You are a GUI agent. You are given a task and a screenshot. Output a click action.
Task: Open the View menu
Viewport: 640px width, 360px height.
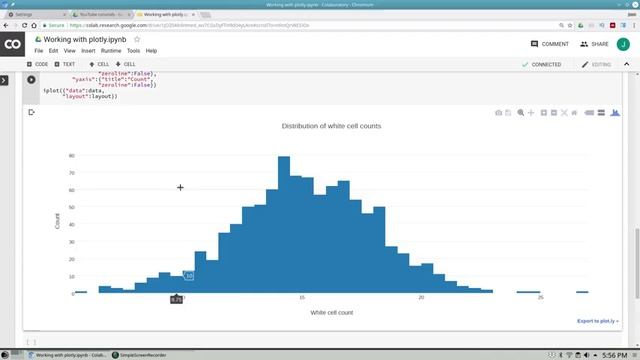(x=69, y=51)
